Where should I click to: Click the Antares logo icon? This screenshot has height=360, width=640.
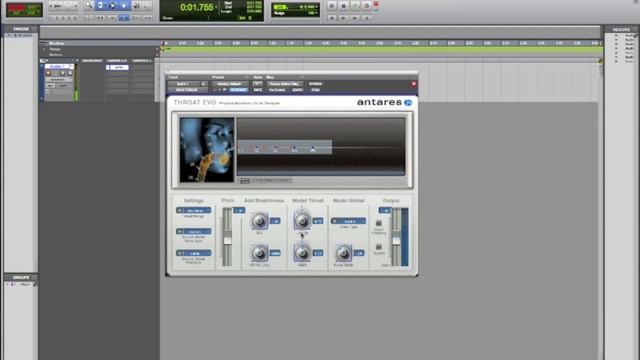click(408, 102)
